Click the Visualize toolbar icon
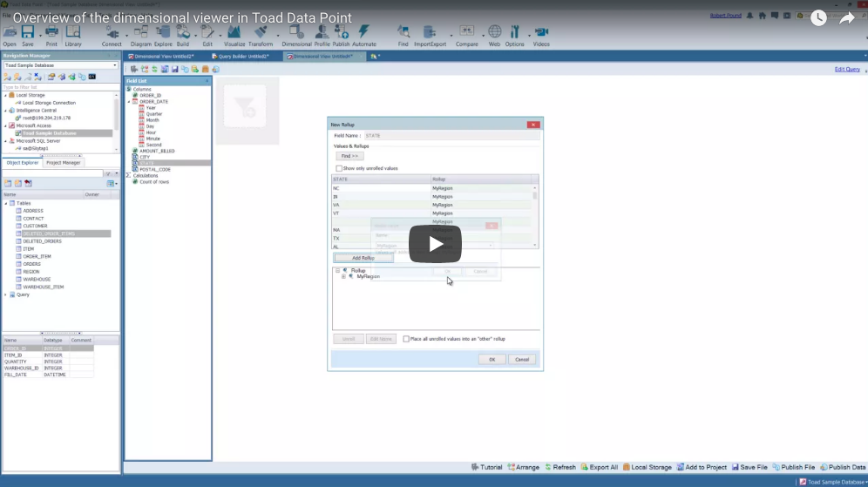The height and width of the screenshot is (487, 868). pos(234,35)
